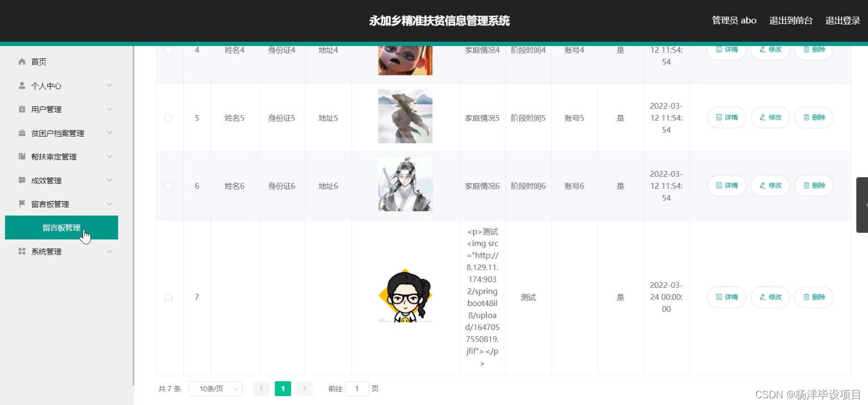
Task: Open the row 7 cartoon avatar thumbnail
Action: [405, 296]
